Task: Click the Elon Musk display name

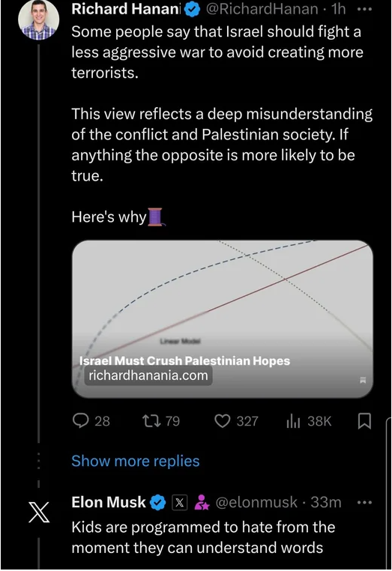Action: pyautogui.click(x=109, y=502)
